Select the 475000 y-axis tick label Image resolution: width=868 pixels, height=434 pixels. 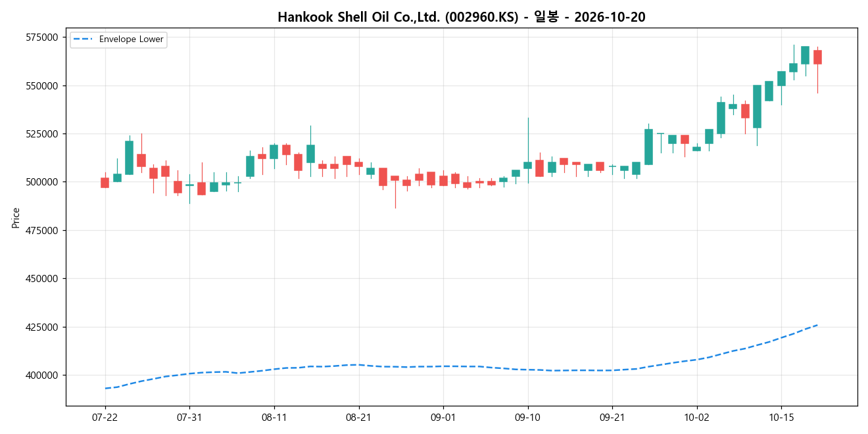coord(43,230)
